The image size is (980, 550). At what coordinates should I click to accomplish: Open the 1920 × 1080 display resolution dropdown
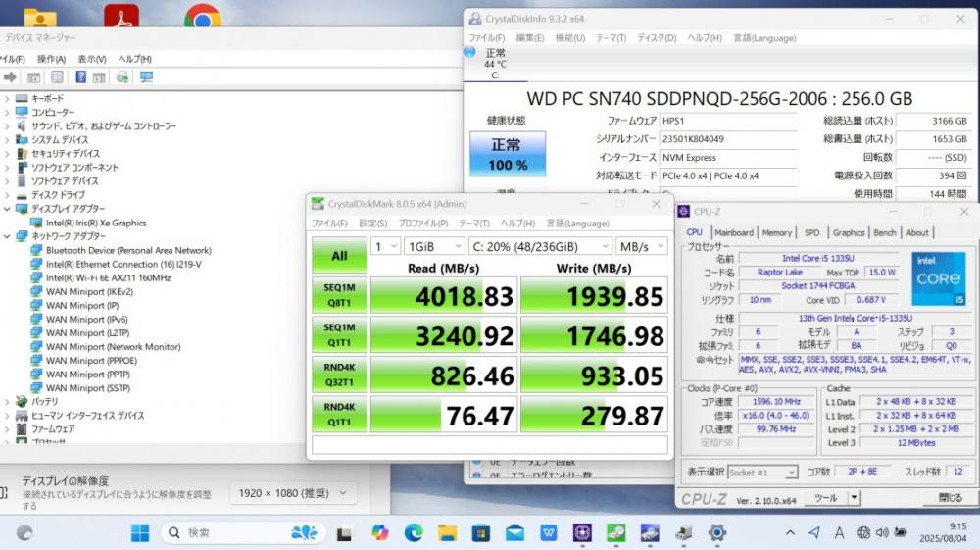(293, 493)
